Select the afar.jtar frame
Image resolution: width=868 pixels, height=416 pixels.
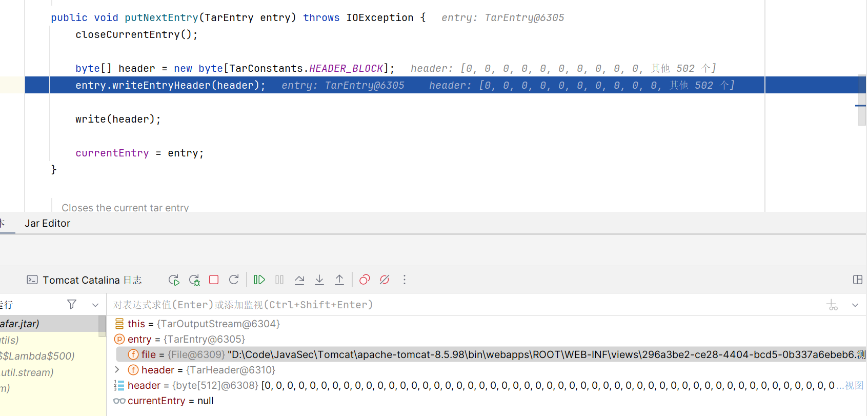pos(49,324)
